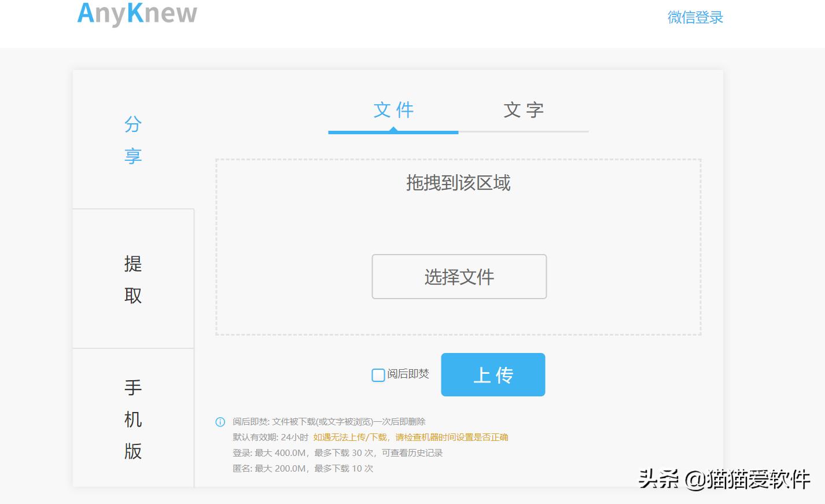Enable the 阅后即焚 checkbox
The height and width of the screenshot is (504, 825).
point(377,375)
